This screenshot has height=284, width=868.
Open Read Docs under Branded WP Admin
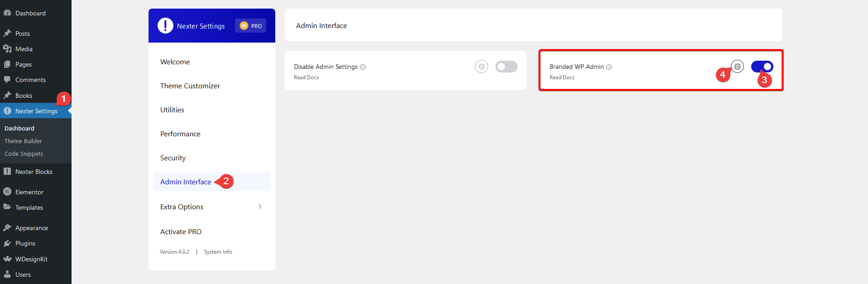pos(562,77)
